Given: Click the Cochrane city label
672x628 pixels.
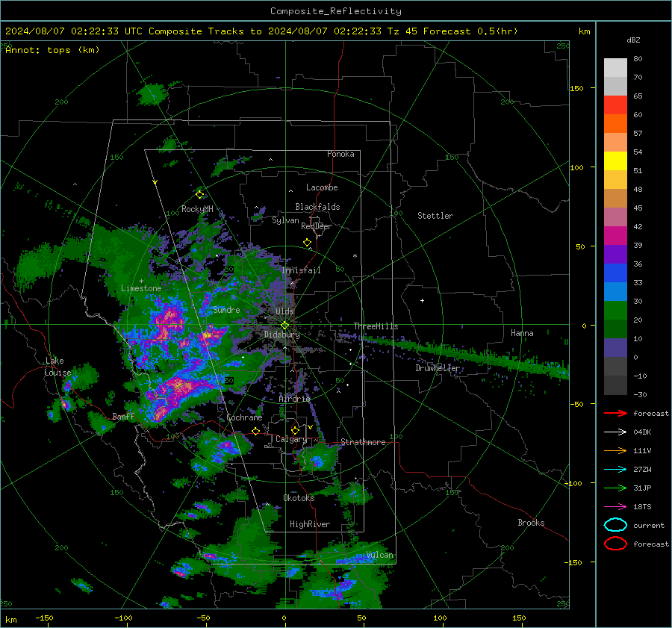Looking at the screenshot, I should pos(244,417).
